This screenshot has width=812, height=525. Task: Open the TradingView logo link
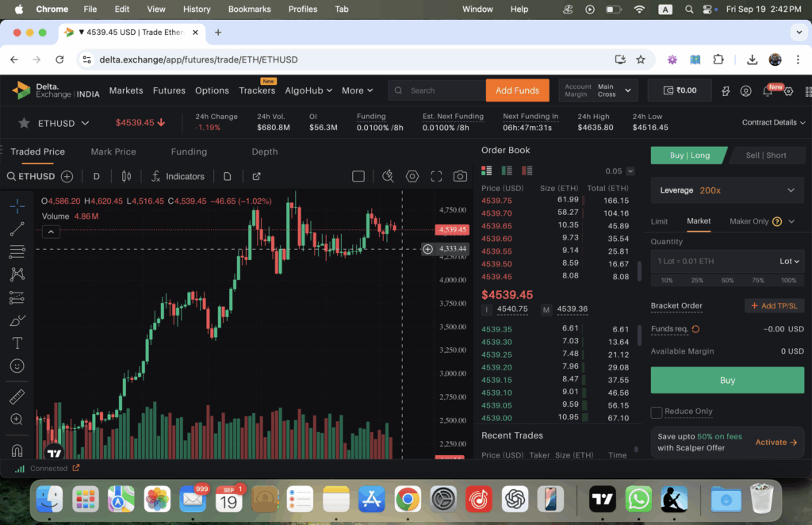tap(54, 453)
